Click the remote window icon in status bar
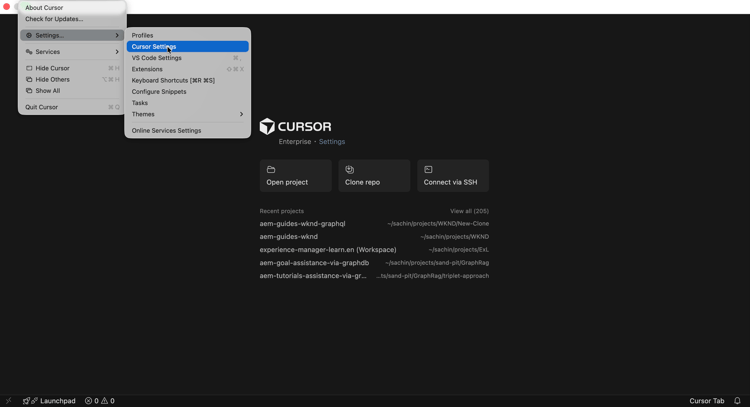The height and width of the screenshot is (407, 750). point(8,401)
